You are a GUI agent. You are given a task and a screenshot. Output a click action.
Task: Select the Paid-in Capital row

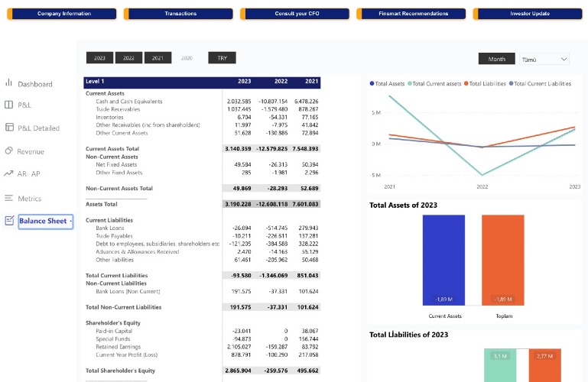[x=202, y=331]
